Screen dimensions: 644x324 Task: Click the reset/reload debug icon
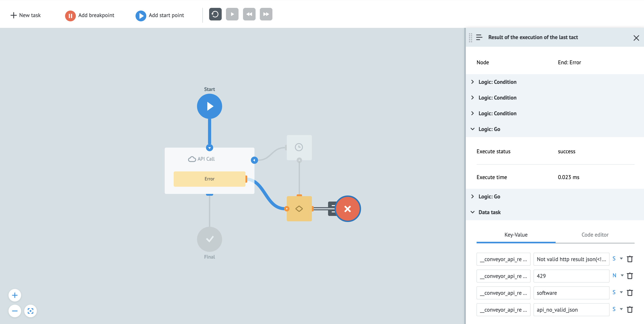(215, 14)
